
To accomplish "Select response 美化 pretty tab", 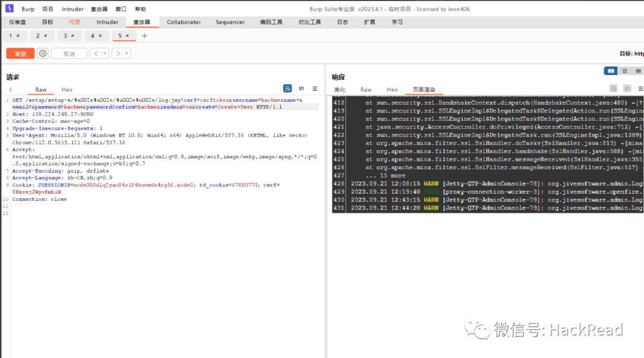I will point(340,89).
